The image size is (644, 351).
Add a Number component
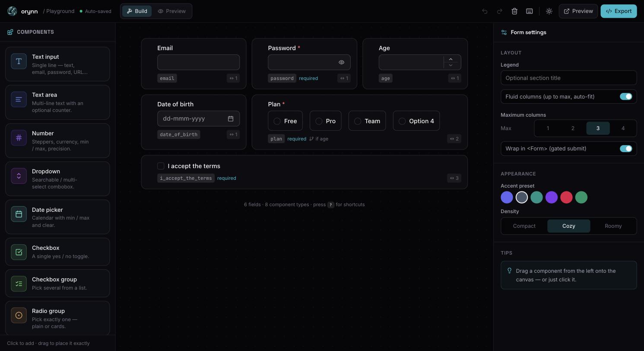(x=57, y=140)
